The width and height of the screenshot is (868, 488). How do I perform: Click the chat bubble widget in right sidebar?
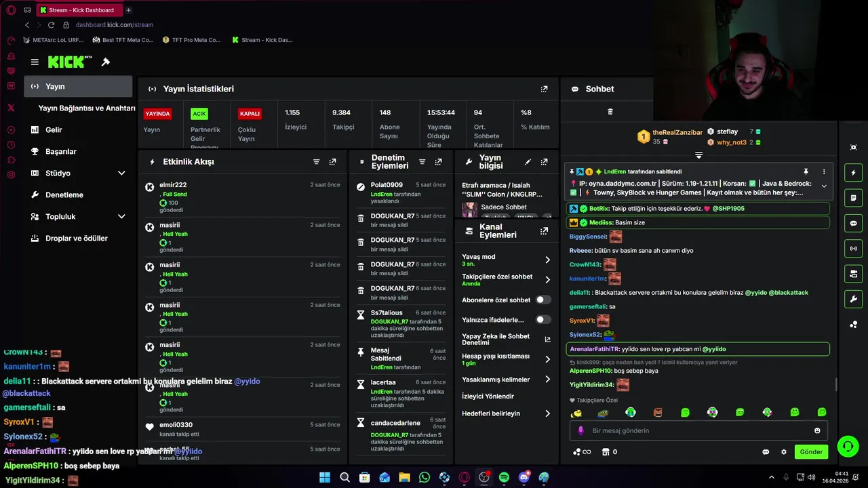point(853,223)
